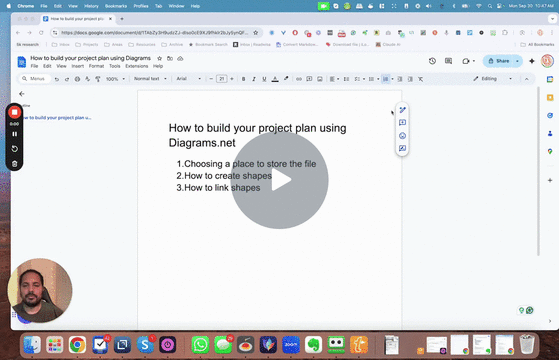
Task: Pause the screen recording
Action: click(15, 134)
